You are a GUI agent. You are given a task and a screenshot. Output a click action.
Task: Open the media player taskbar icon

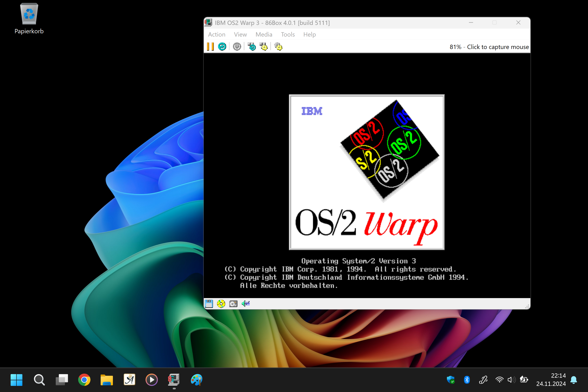(152, 380)
